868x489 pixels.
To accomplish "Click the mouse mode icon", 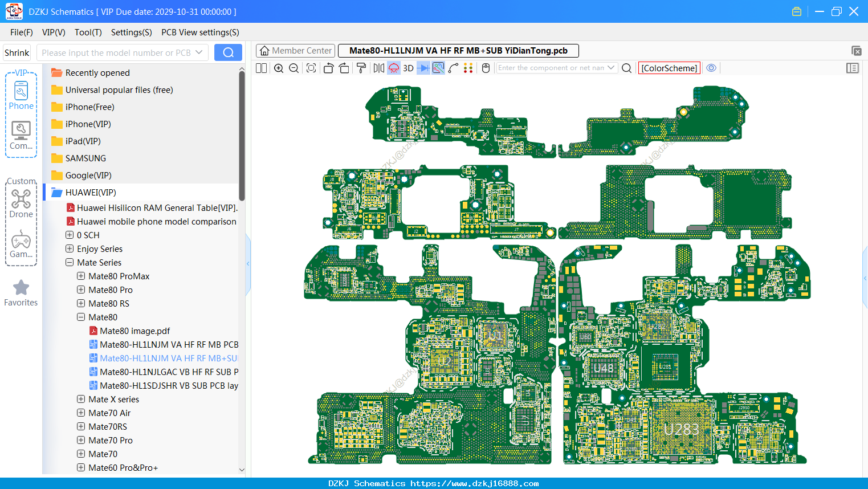I will click(x=486, y=68).
